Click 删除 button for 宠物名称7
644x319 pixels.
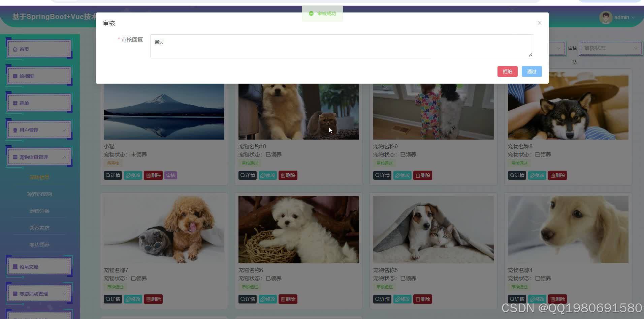click(x=153, y=299)
